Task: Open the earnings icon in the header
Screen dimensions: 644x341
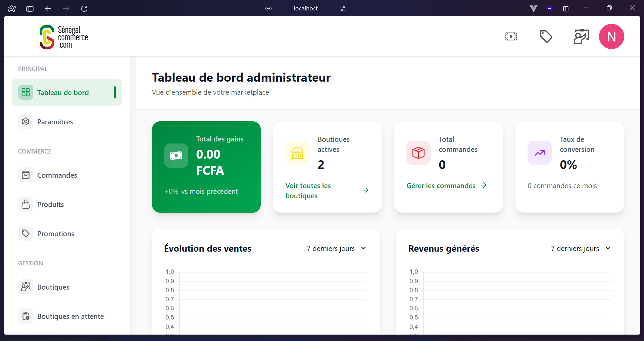Action: coord(511,36)
